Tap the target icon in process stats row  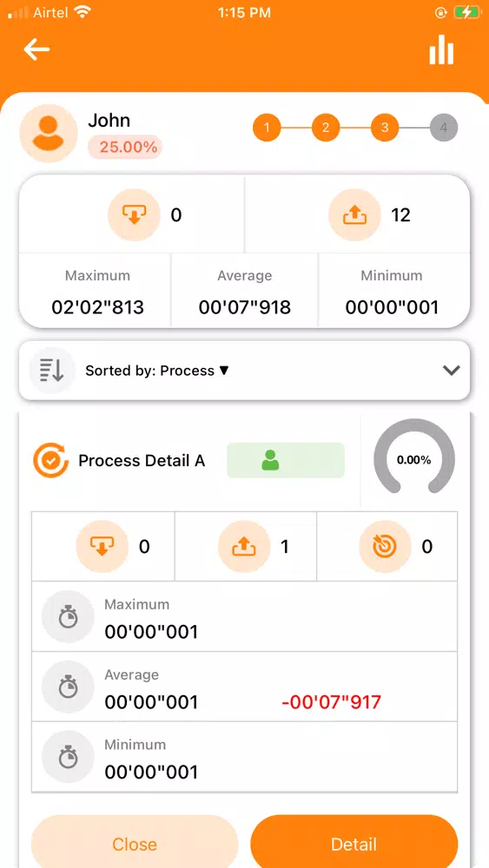coord(385,547)
